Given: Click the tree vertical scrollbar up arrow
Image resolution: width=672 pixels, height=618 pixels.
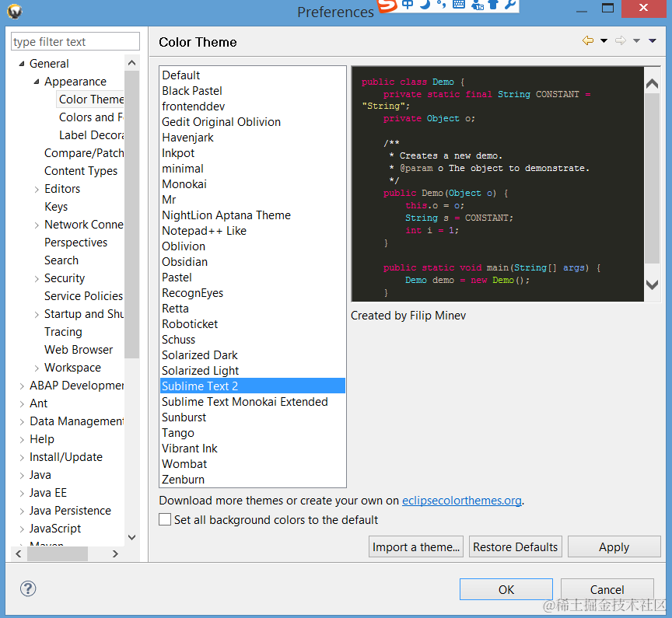Looking at the screenshot, I should coord(132,64).
